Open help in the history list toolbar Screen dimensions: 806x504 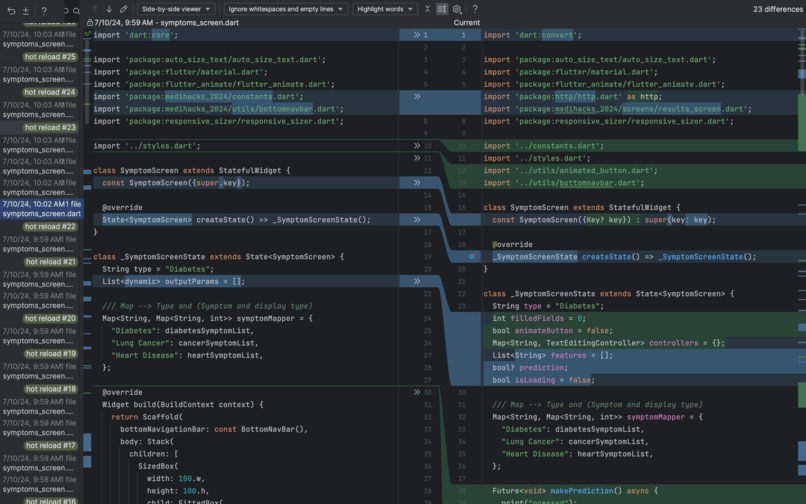(x=44, y=10)
